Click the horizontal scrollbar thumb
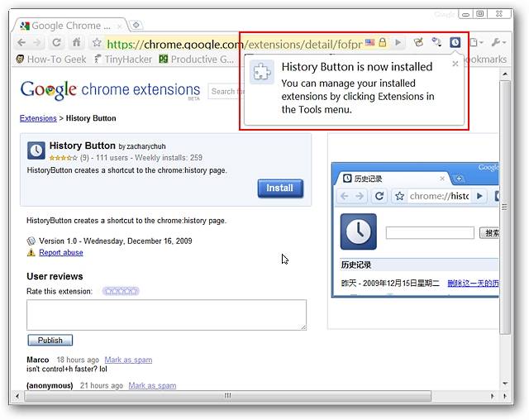This screenshot has height=420, width=529. [x=228, y=396]
